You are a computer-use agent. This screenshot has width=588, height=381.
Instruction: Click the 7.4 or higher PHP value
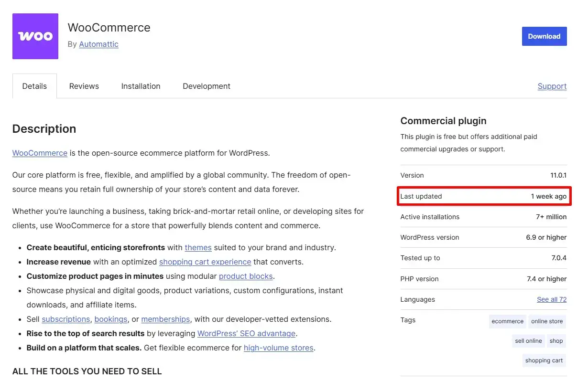pos(546,279)
